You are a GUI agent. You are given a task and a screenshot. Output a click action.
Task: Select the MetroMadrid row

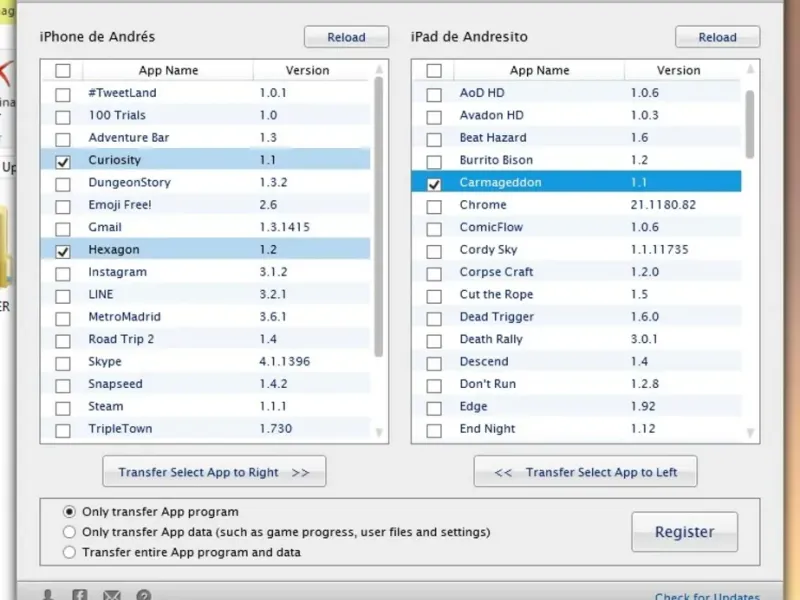click(206, 316)
